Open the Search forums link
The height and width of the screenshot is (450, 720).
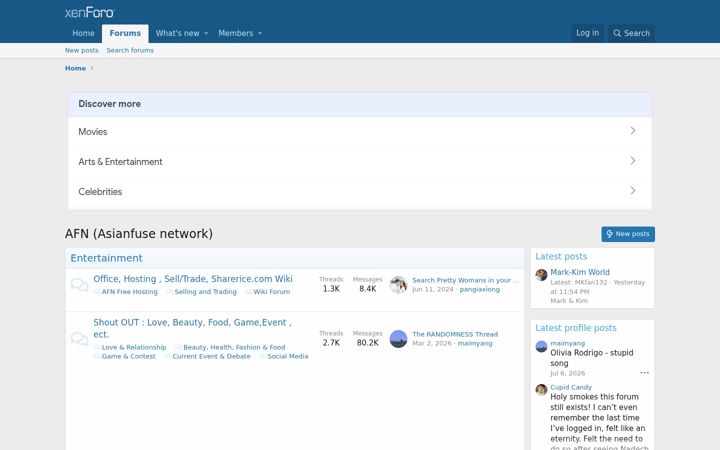(x=130, y=51)
